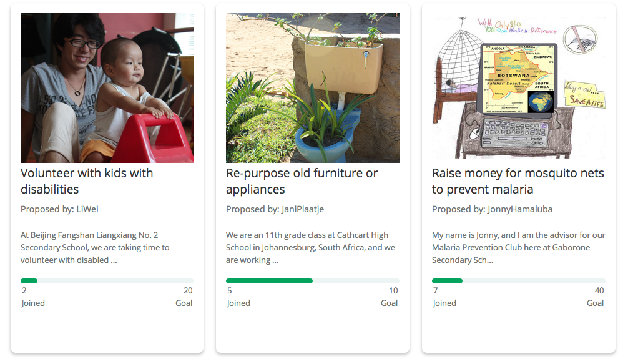Click the mosquito nets project progress bar
The image size is (628, 364).
[x=518, y=281]
